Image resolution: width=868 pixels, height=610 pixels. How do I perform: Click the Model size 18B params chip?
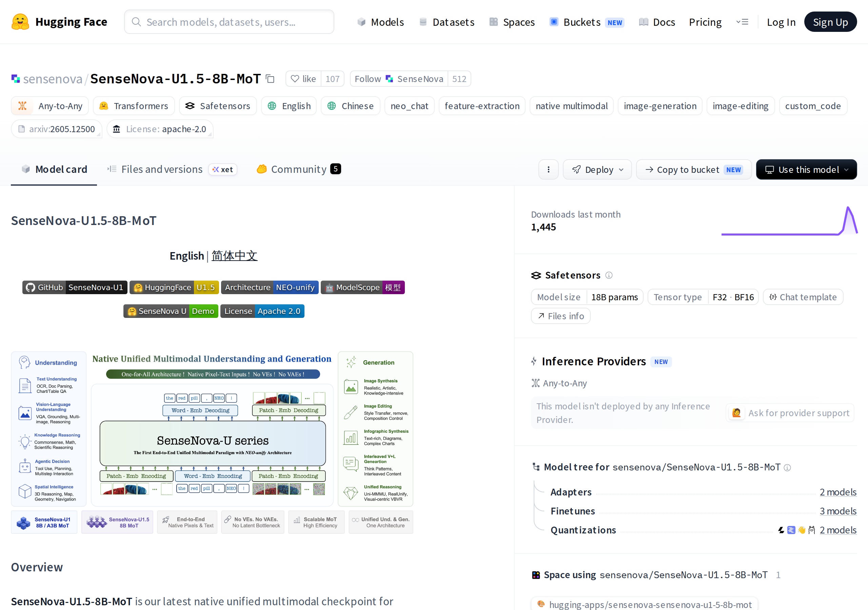point(587,297)
